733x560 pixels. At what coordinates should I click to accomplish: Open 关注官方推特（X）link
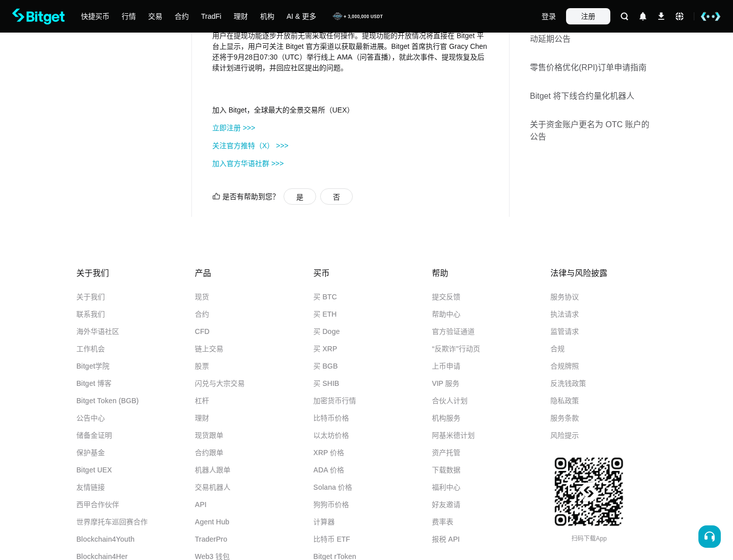tap(250, 146)
